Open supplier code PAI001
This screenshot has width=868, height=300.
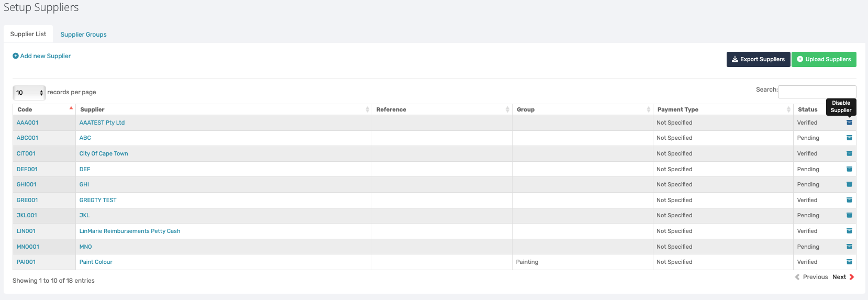26,262
